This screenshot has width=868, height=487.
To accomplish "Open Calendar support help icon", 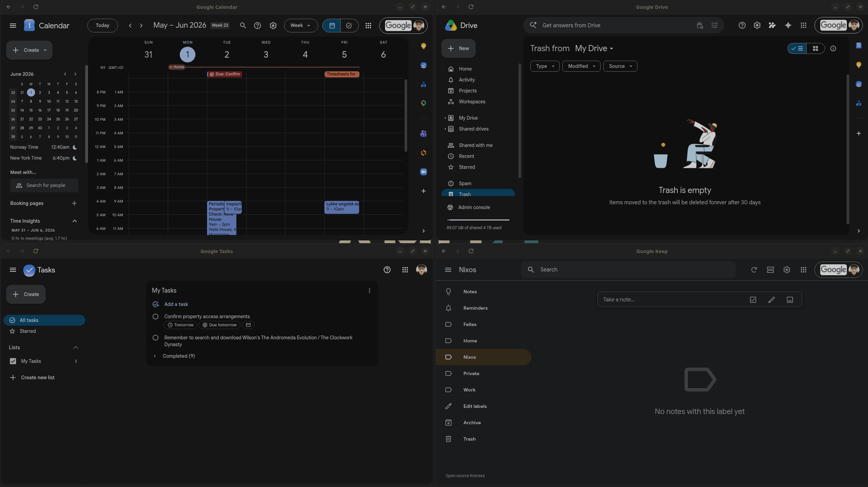I will pos(258,26).
